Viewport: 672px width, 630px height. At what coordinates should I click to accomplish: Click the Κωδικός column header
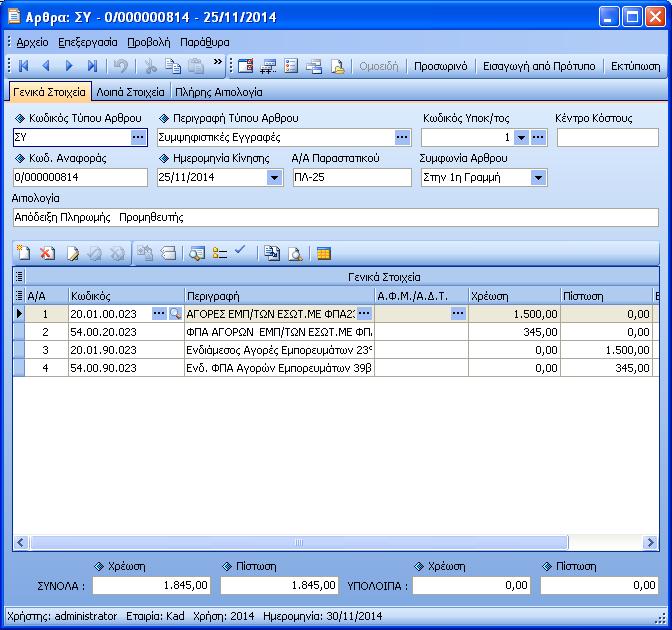(x=126, y=296)
